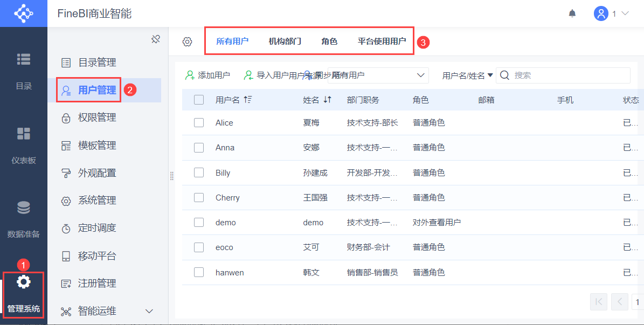
Task: Open the 目录 directory sidebar icon
Action: (24, 60)
